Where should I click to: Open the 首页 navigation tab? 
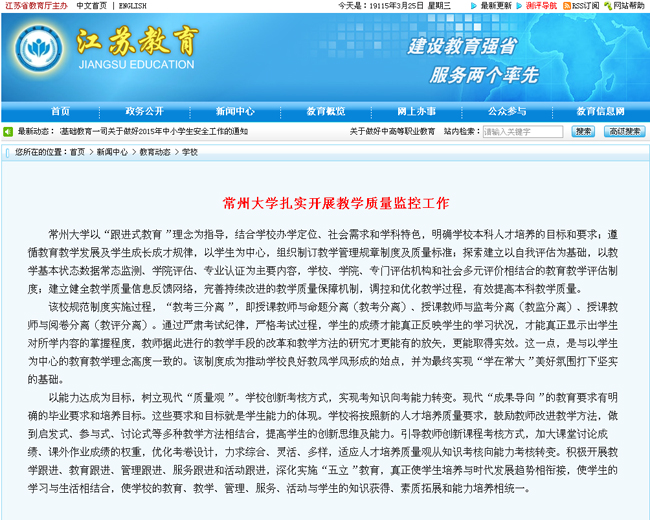pyautogui.click(x=60, y=111)
